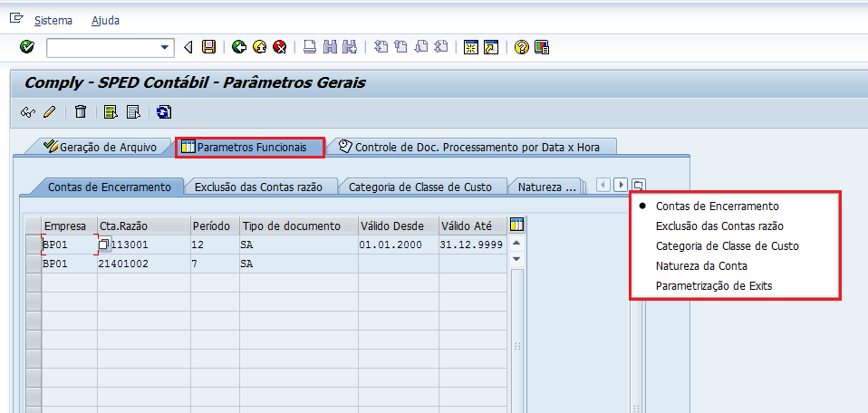Open the table settings icon beside Válido Até

click(x=516, y=225)
